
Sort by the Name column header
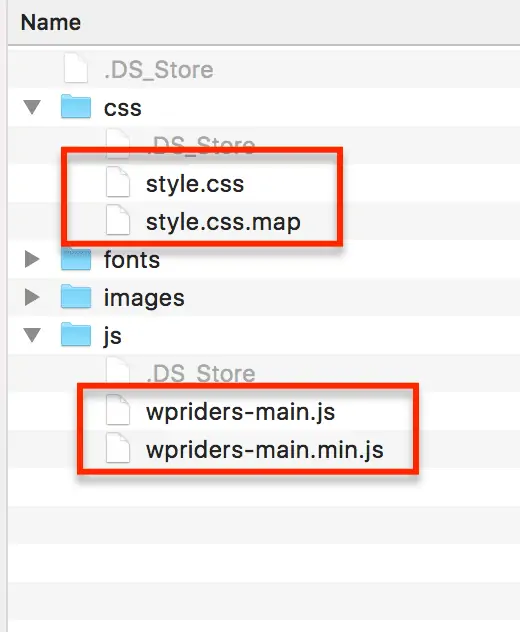51,22
